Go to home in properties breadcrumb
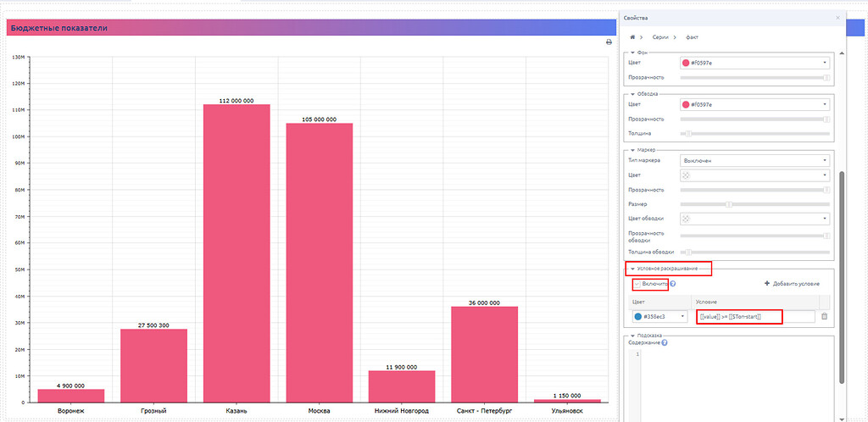 (632, 37)
